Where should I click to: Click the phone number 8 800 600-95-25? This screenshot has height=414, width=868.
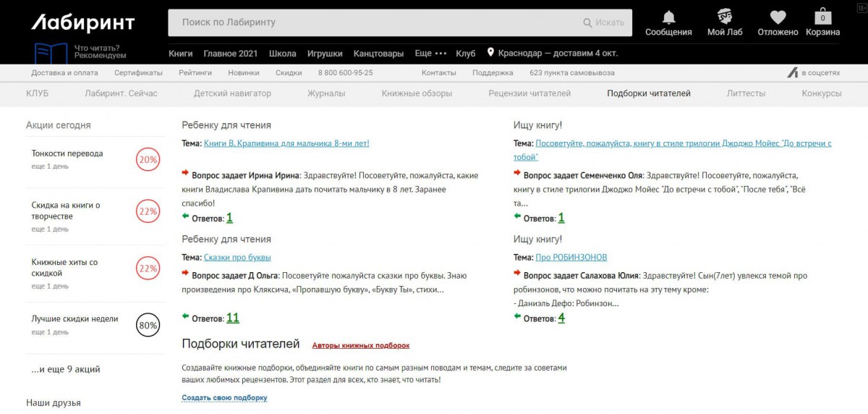point(346,73)
